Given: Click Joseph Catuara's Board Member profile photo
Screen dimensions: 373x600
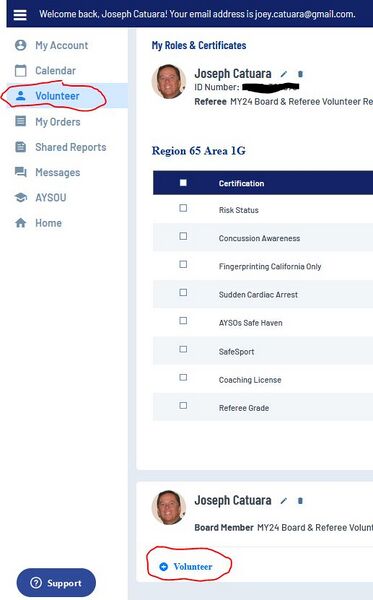Looking at the screenshot, I should tap(169, 507).
